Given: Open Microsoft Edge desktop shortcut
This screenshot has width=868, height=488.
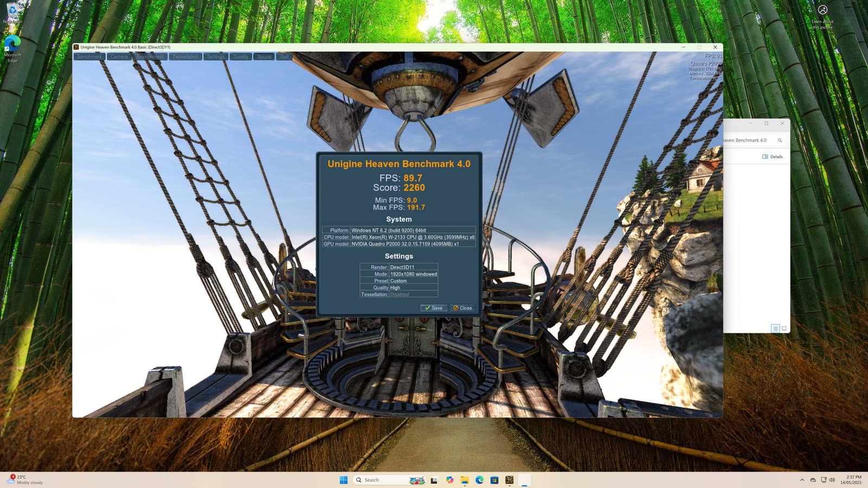Looking at the screenshot, I should pyautogui.click(x=12, y=49).
